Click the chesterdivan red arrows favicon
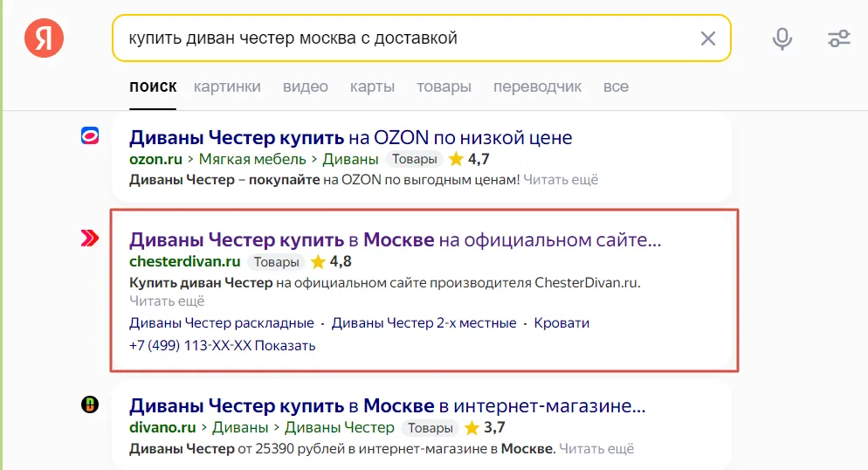868x470 pixels. point(90,238)
